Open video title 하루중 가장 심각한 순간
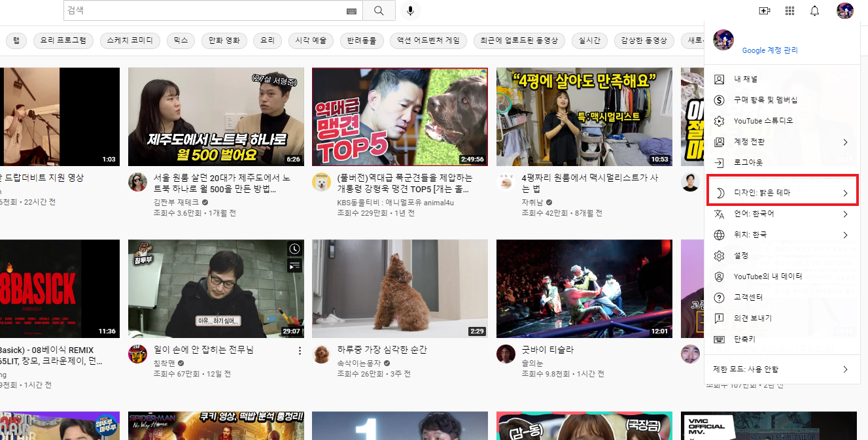Image resolution: width=868 pixels, height=440 pixels. 382,350
